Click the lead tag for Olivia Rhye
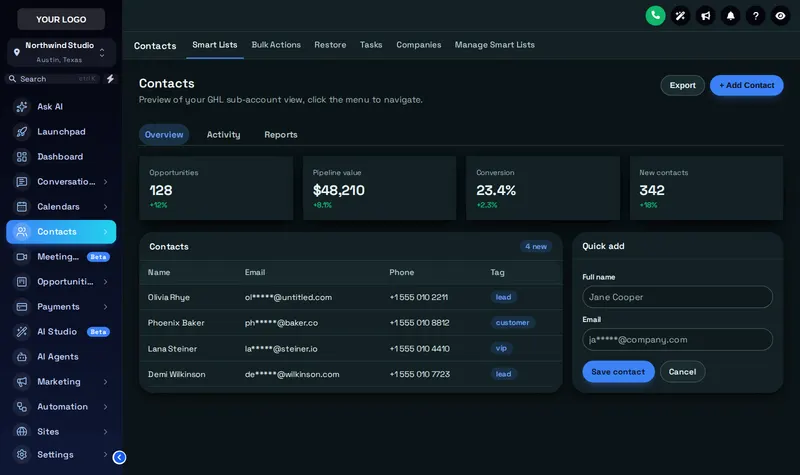Image resolution: width=800 pixels, height=475 pixels. 503,297
